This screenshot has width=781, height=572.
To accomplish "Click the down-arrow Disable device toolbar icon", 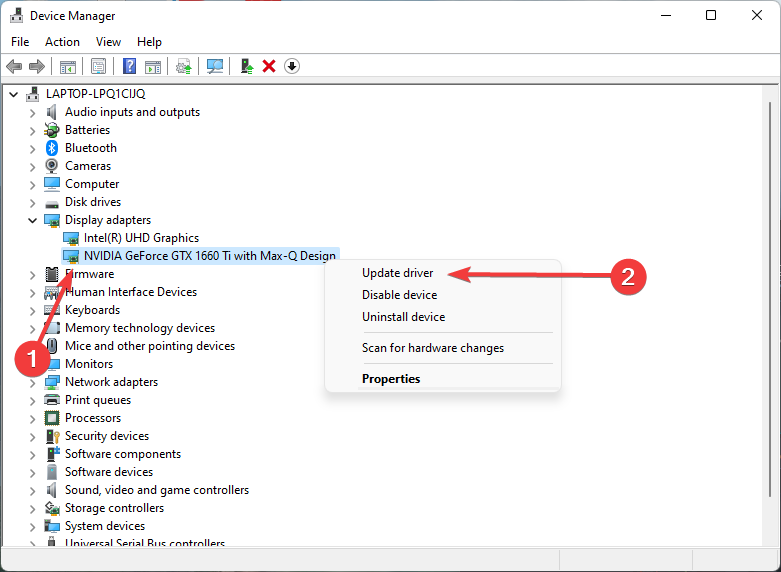I will (292, 66).
